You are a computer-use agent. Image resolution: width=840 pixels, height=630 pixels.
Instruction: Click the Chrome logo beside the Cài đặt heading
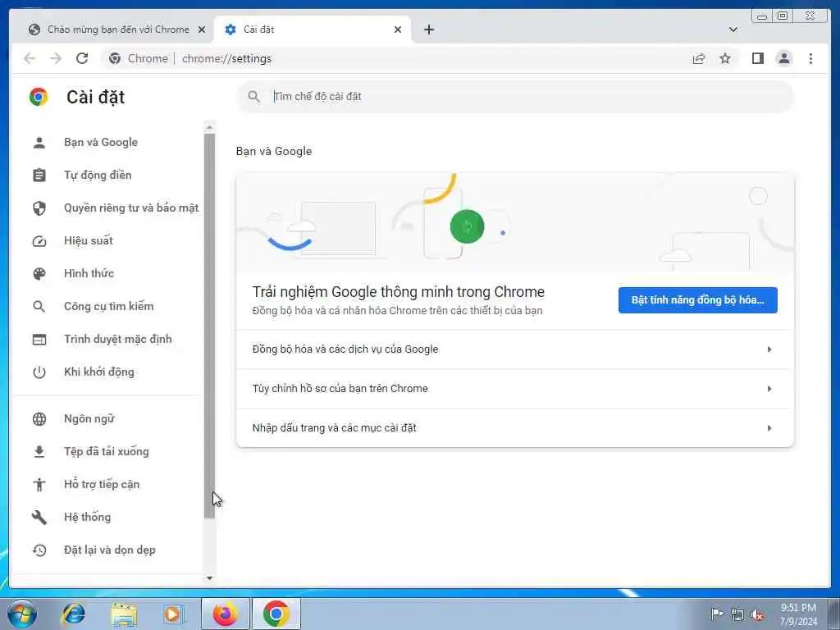click(x=39, y=97)
